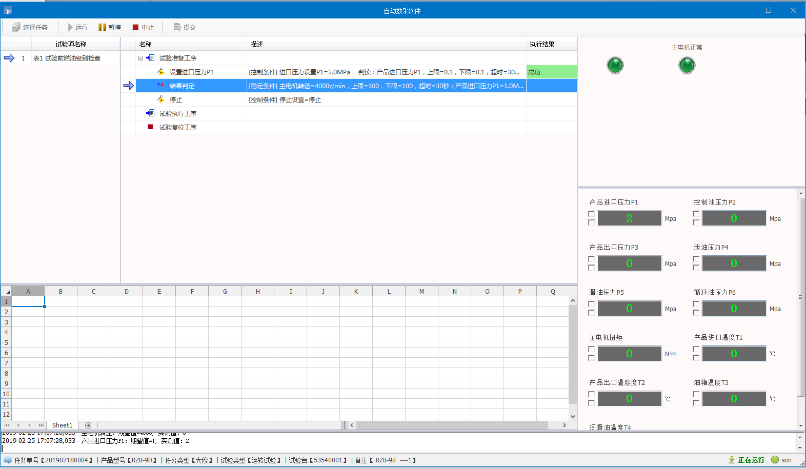Click spreadsheet row header 5
Screen dimensions: 806x469
(6, 342)
